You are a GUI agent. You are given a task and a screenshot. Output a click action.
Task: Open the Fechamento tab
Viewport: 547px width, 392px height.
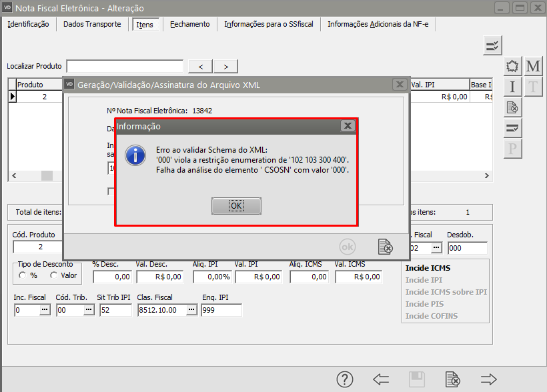(189, 24)
